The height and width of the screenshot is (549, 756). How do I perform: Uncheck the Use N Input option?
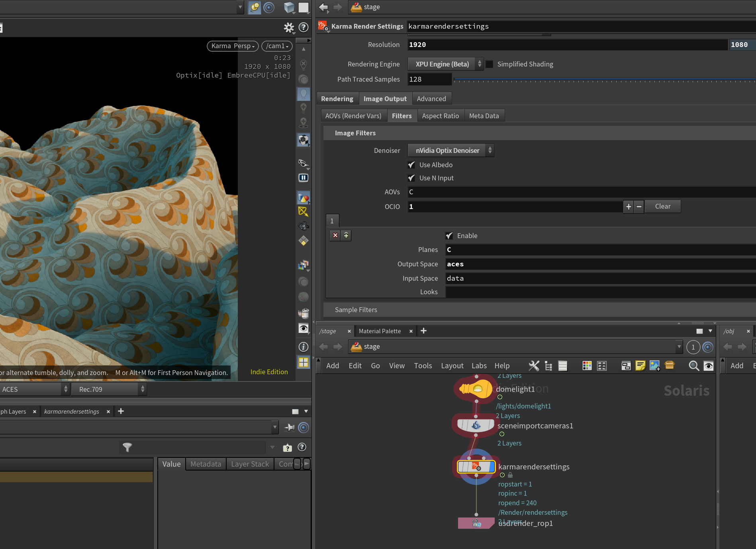pyautogui.click(x=412, y=178)
